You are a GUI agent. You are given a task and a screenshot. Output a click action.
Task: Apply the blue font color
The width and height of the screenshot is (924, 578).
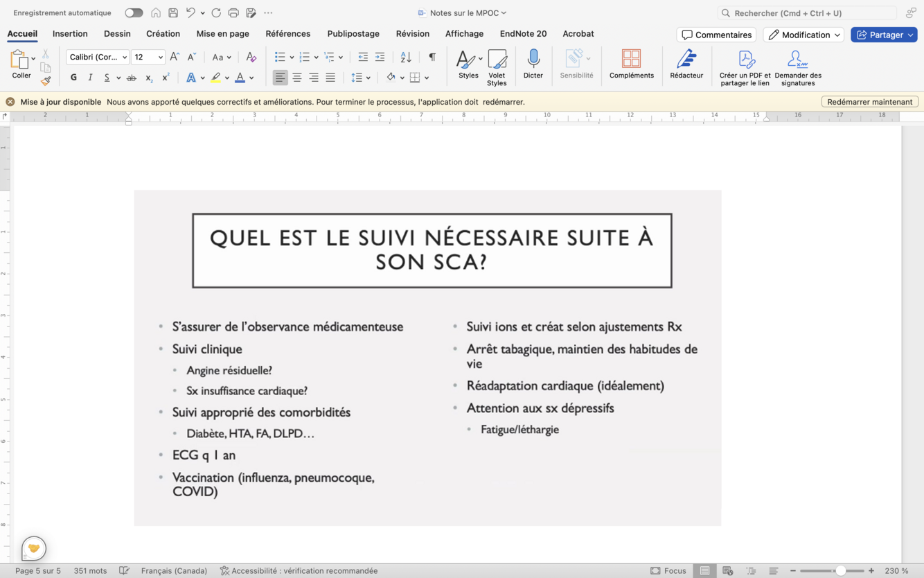(x=240, y=78)
